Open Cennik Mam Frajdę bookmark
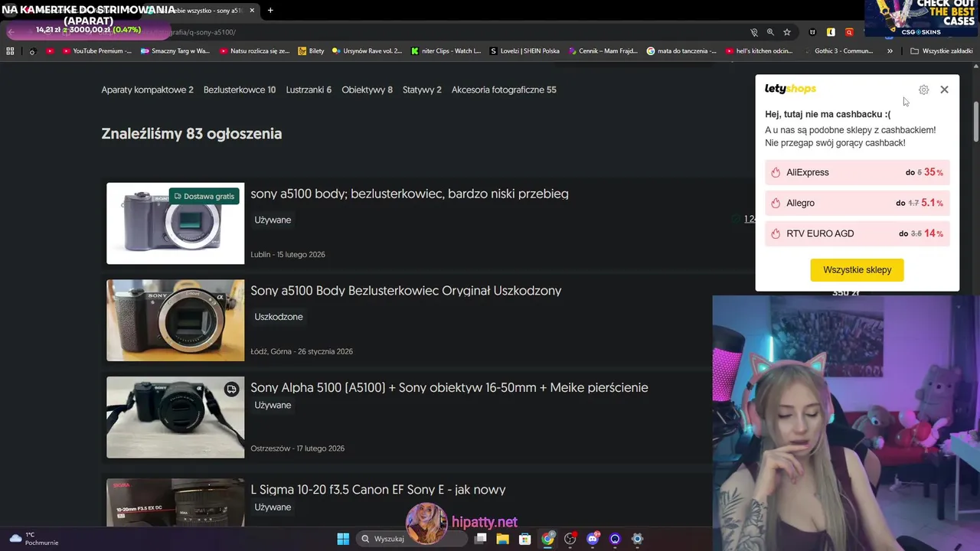This screenshot has width=980, height=551. [603, 51]
